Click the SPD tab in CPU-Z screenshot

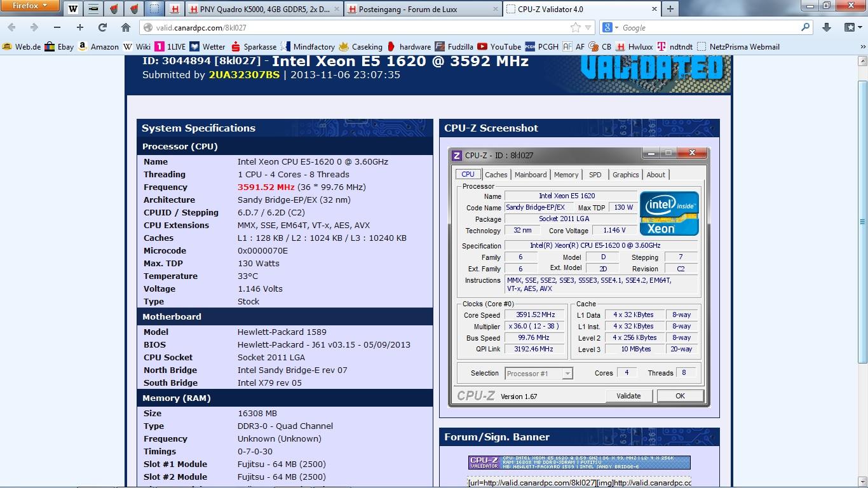595,175
